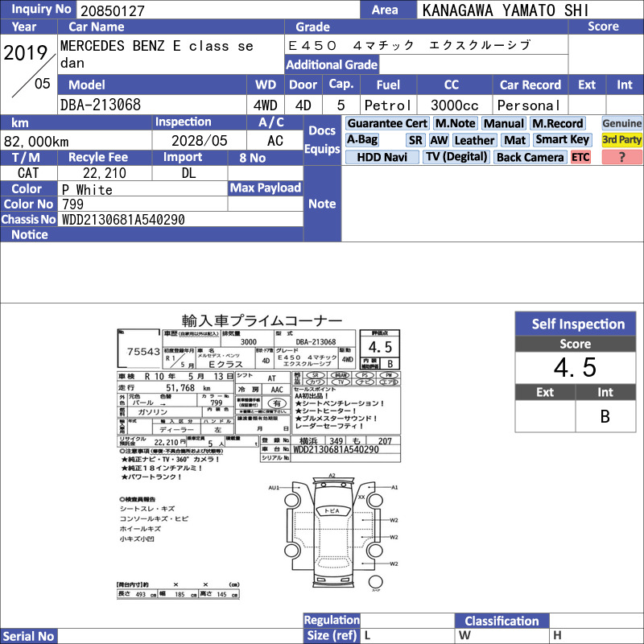Screen dimensions: 644x644
Task: Click the SR equipment badge
Action: point(415,140)
